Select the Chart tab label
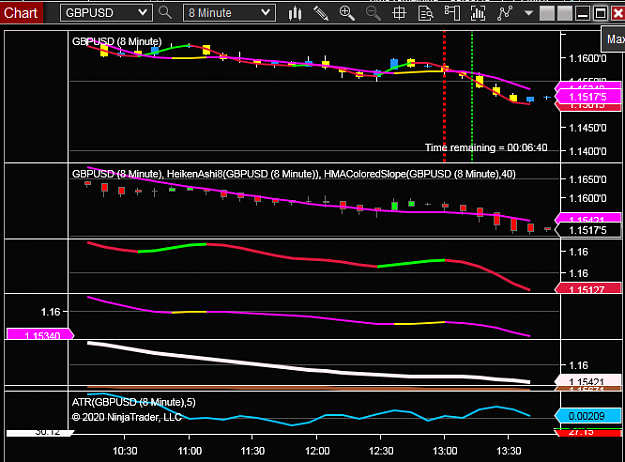Screen dimensions: 625x462 pos(21,13)
